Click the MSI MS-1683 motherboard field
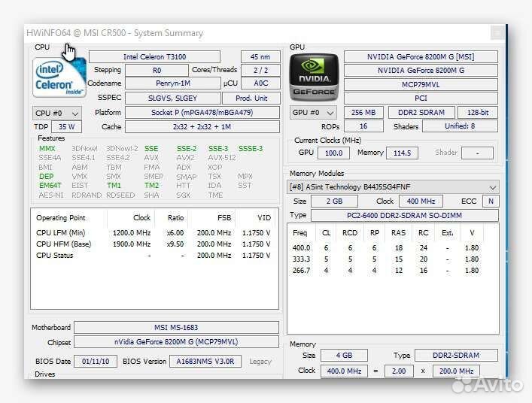The height and width of the screenshot is (403, 532). click(175, 328)
